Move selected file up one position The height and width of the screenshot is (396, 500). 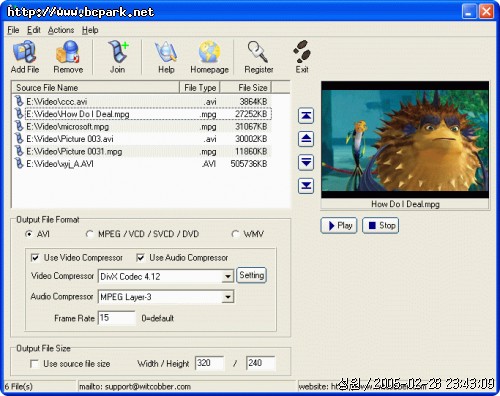pos(306,139)
